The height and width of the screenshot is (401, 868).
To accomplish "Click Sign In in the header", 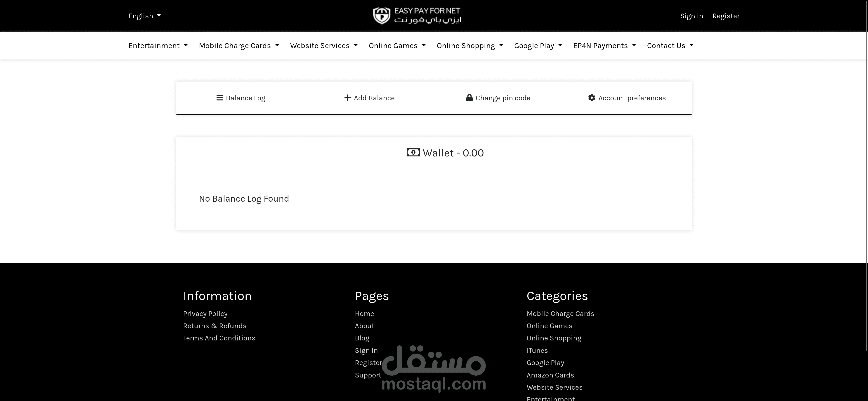I will [691, 16].
